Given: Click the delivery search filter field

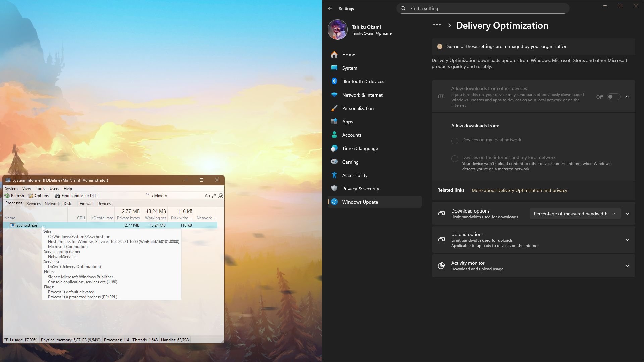Looking at the screenshot, I should pos(177,196).
